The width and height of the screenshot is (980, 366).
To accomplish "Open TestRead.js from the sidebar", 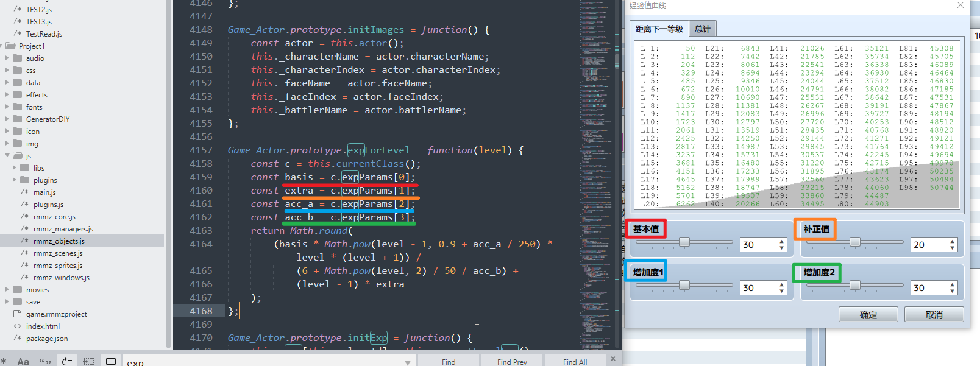I will 44,34.
